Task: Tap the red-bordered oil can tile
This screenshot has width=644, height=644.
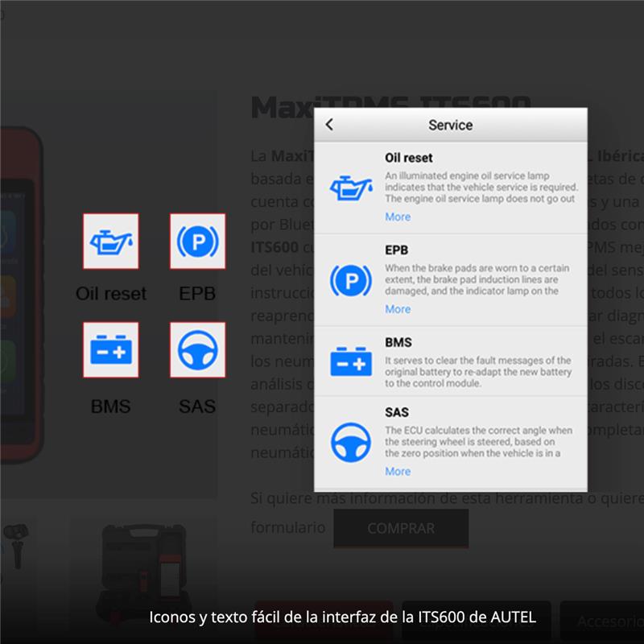Action: (x=111, y=241)
